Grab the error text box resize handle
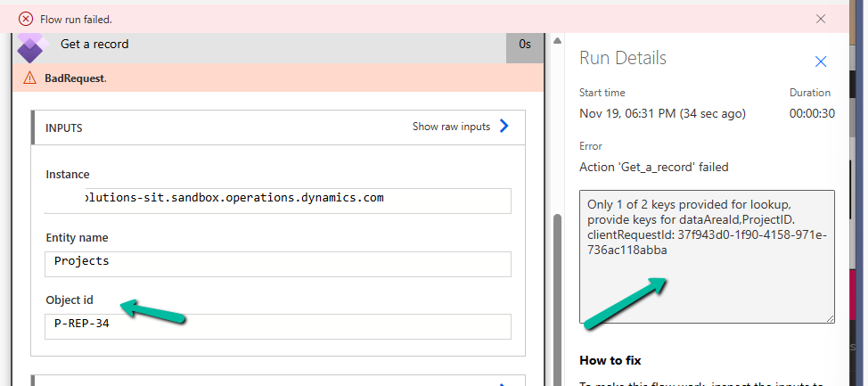The width and height of the screenshot is (868, 386). (830, 318)
